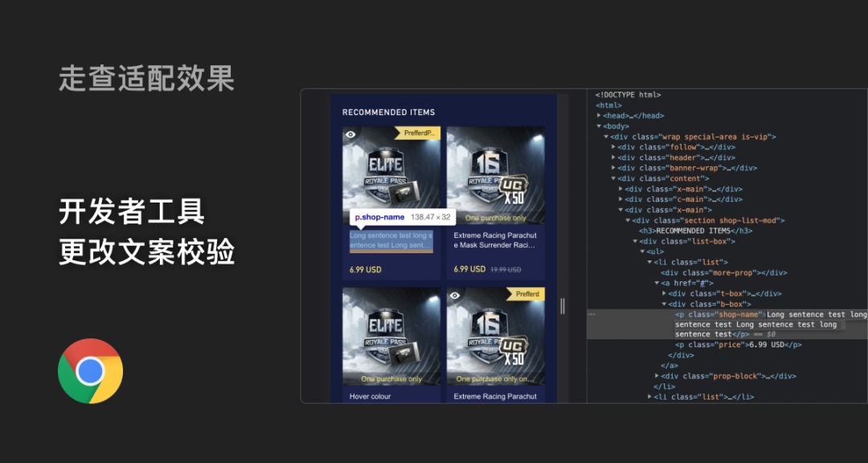868x463 pixels.
Task: Collapse the list-box div node
Action: (x=635, y=241)
